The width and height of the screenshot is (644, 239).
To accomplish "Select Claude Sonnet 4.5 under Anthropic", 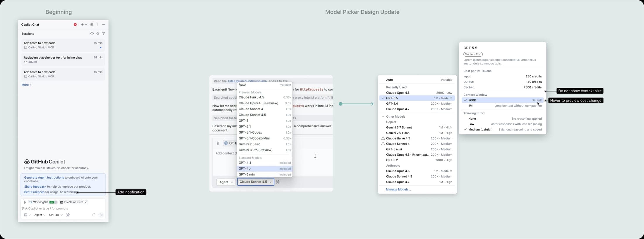I will pyautogui.click(x=417, y=177).
